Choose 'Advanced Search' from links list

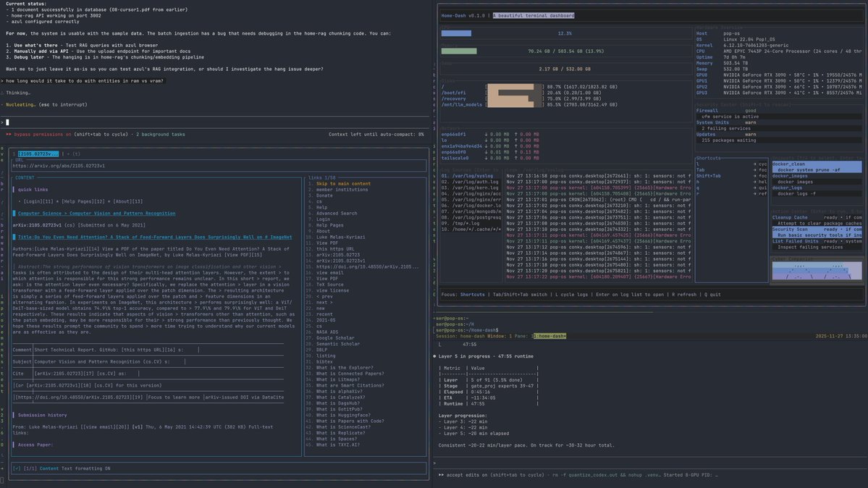(x=337, y=214)
